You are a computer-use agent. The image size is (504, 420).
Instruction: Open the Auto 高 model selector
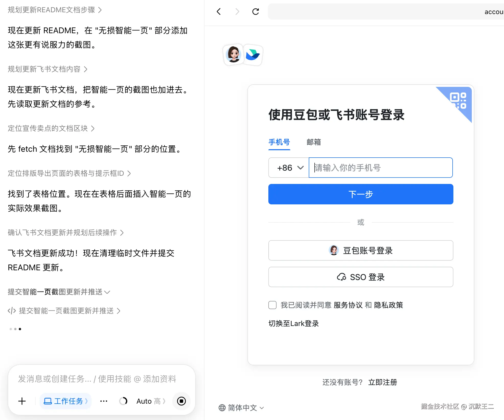[x=151, y=401]
